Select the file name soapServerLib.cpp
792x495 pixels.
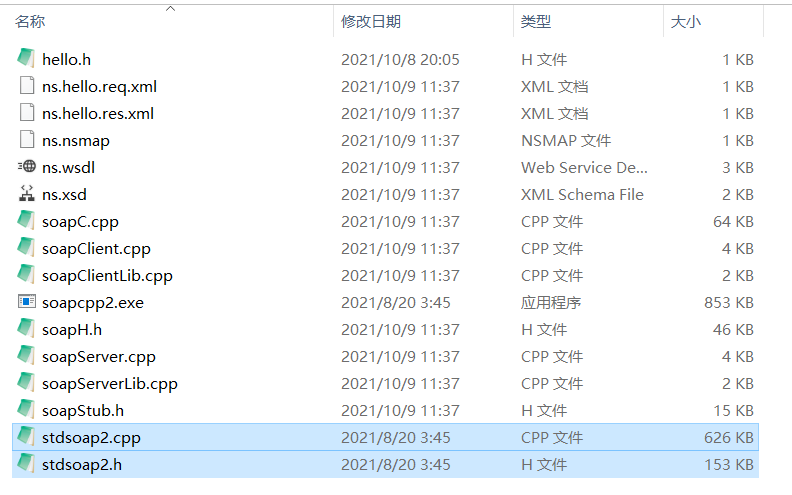point(110,384)
